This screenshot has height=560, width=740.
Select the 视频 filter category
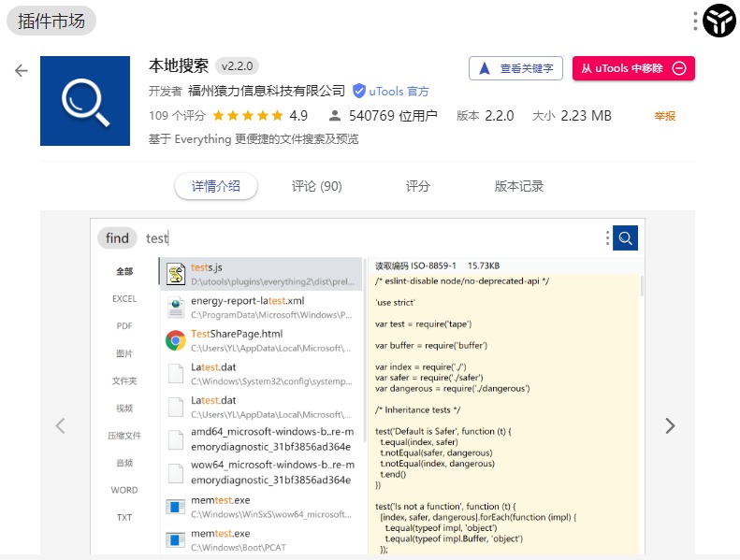pos(124,409)
